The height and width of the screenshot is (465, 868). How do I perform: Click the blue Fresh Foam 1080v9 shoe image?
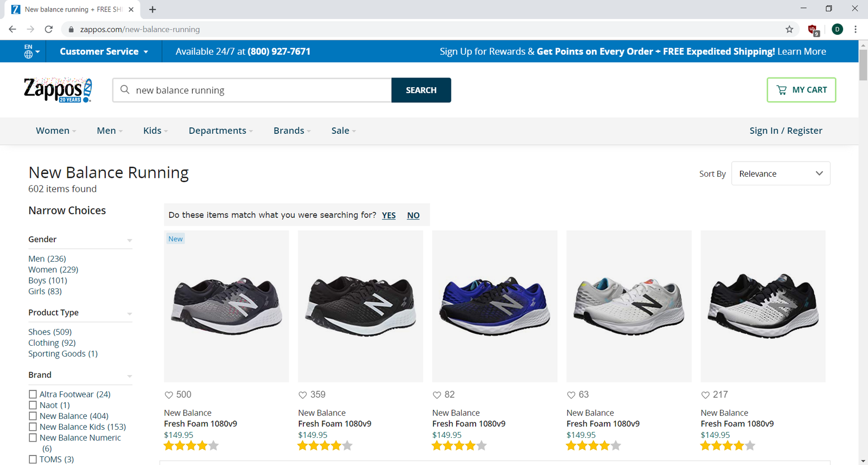coord(494,306)
